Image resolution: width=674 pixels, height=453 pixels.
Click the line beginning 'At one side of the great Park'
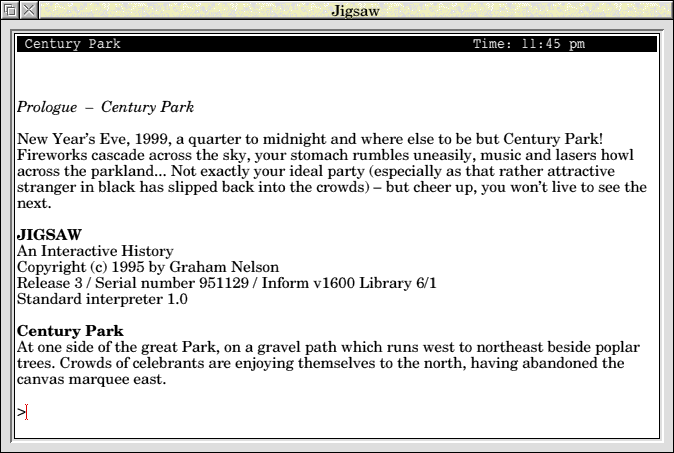(328, 347)
